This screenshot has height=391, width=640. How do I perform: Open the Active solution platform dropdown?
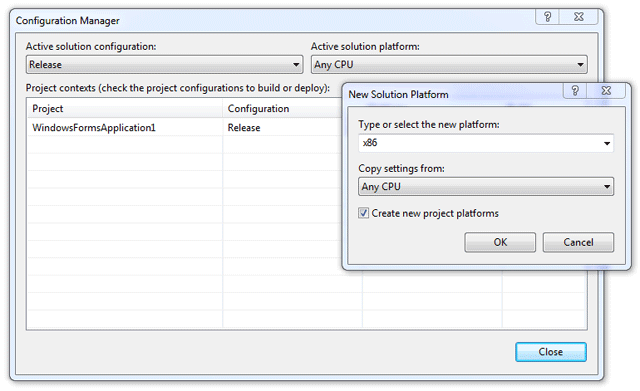pos(449,64)
